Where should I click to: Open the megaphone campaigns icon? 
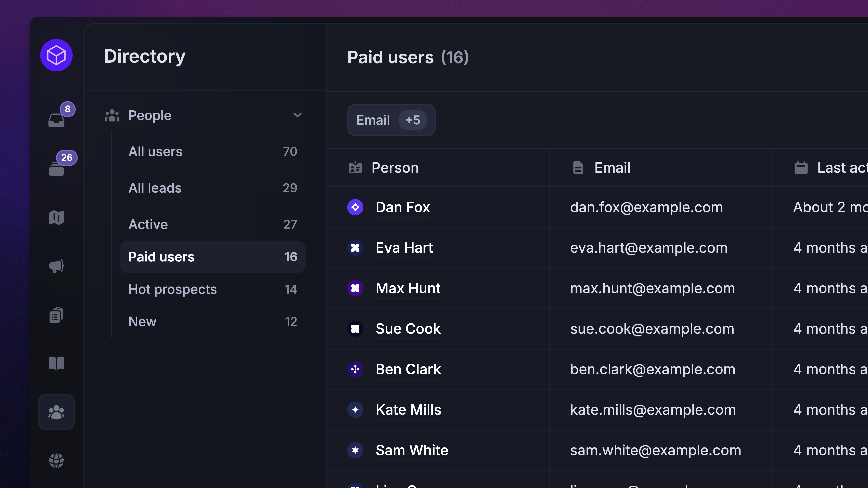pyautogui.click(x=56, y=266)
